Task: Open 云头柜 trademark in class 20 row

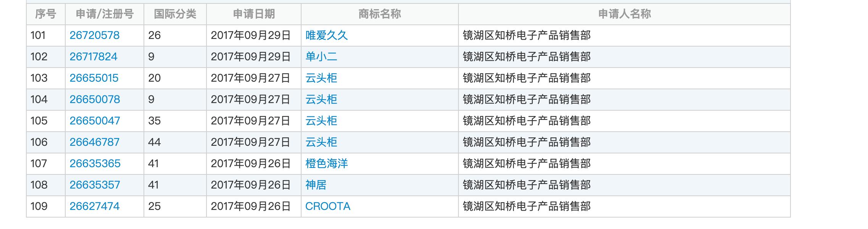Action: coord(321,78)
